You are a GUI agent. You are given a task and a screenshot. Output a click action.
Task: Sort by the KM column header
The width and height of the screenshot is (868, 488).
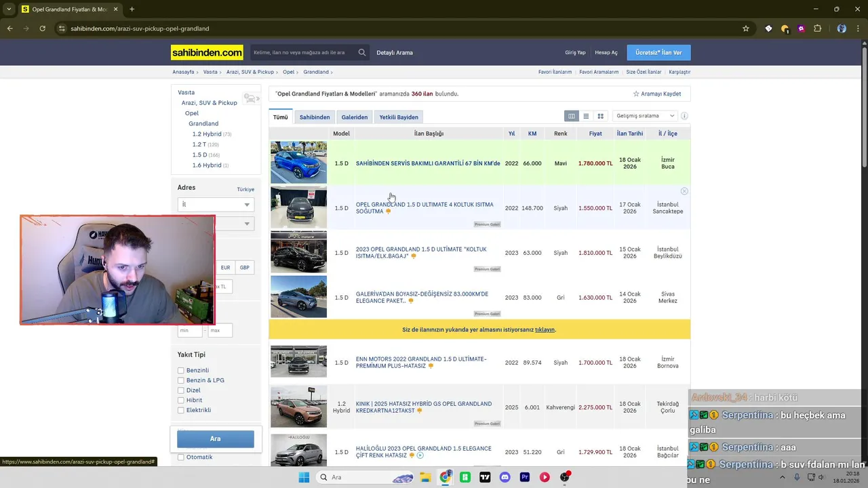[x=532, y=134]
